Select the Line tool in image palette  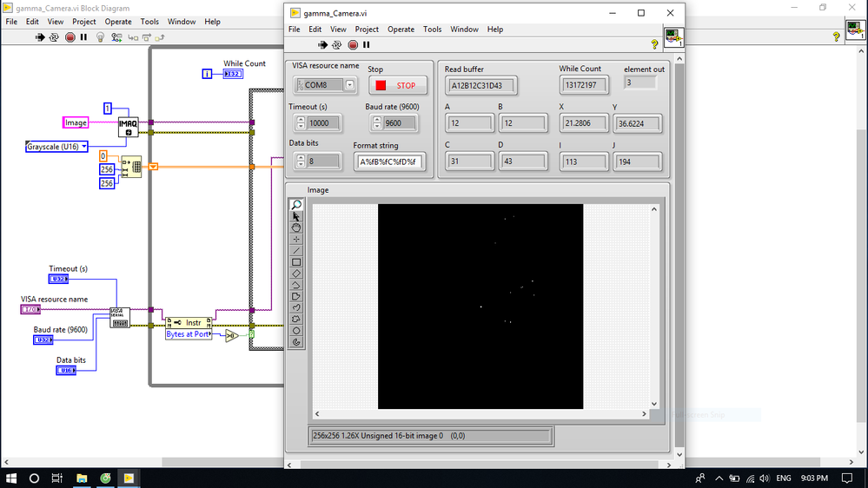[x=296, y=251]
